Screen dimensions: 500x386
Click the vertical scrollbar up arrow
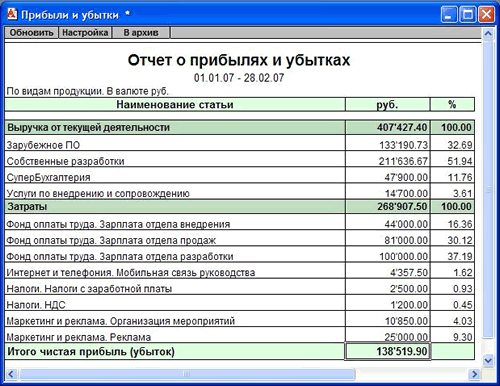(x=488, y=34)
